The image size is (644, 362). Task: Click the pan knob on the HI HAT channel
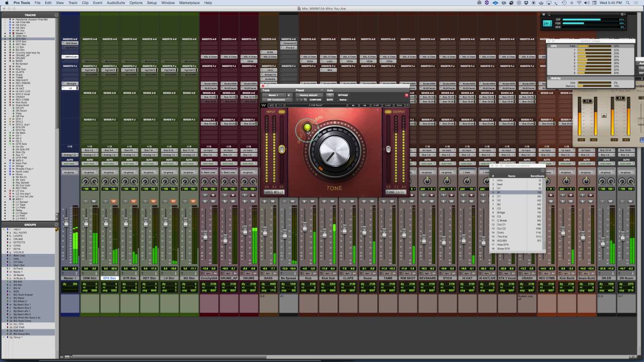click(467, 181)
